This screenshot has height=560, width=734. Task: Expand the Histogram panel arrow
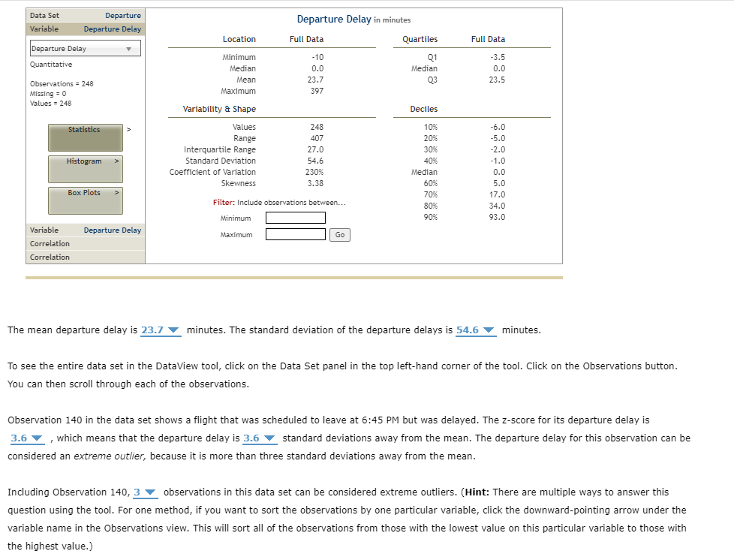pyautogui.click(x=115, y=161)
